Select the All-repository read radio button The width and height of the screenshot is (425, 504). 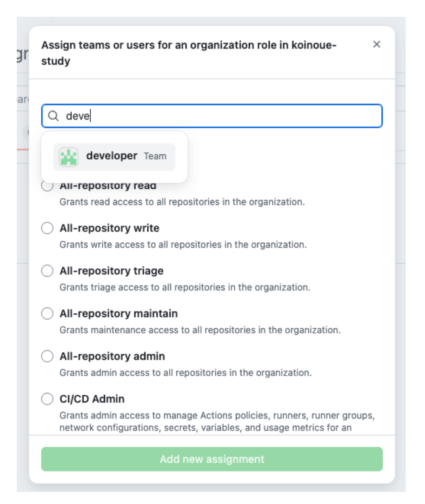[x=47, y=186]
